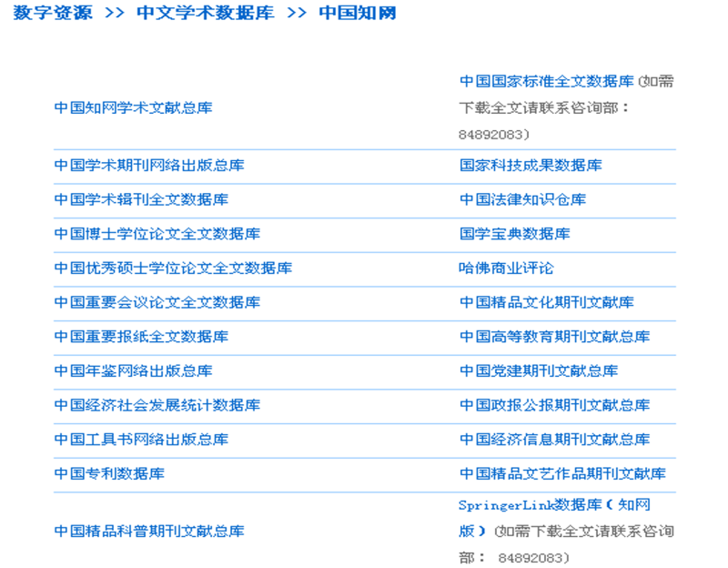Open 中国重要报纸全文数据库
The height and width of the screenshot is (568, 728).
(x=141, y=337)
